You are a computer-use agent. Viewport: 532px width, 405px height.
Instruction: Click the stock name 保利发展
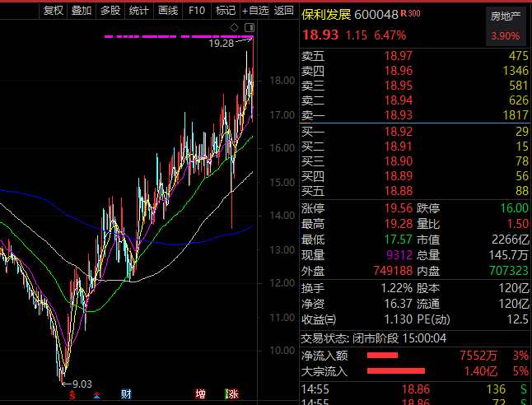pos(326,15)
